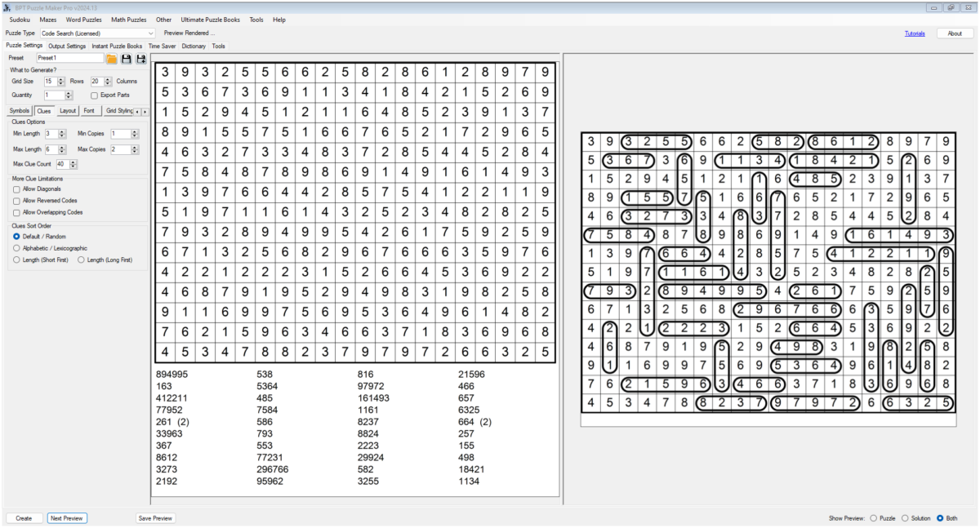This screenshot has width=980, height=528.
Task: Click the BPT Puzzle Maker app icon
Action: coord(7,7)
